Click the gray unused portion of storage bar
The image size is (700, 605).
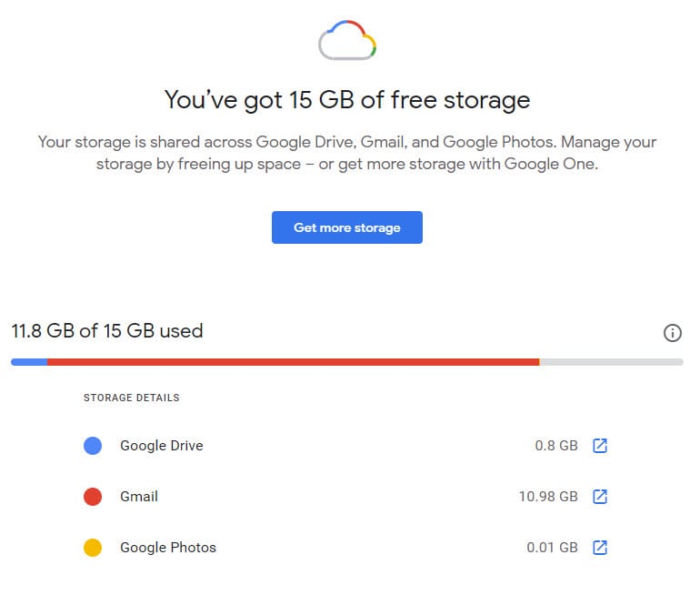click(x=611, y=362)
